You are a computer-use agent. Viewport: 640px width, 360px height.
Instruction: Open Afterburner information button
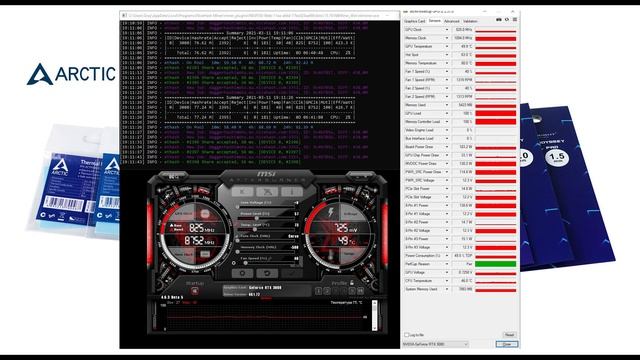tap(292, 191)
